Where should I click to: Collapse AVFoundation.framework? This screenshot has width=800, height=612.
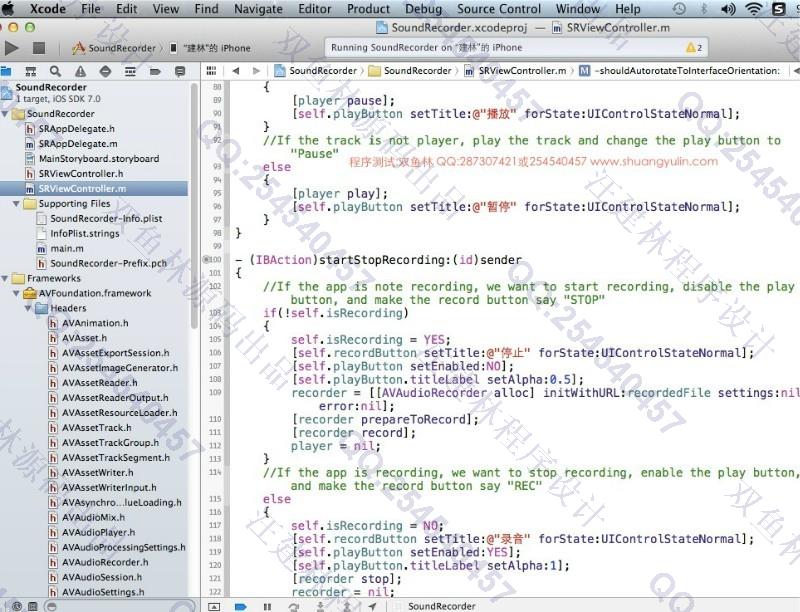(17, 293)
